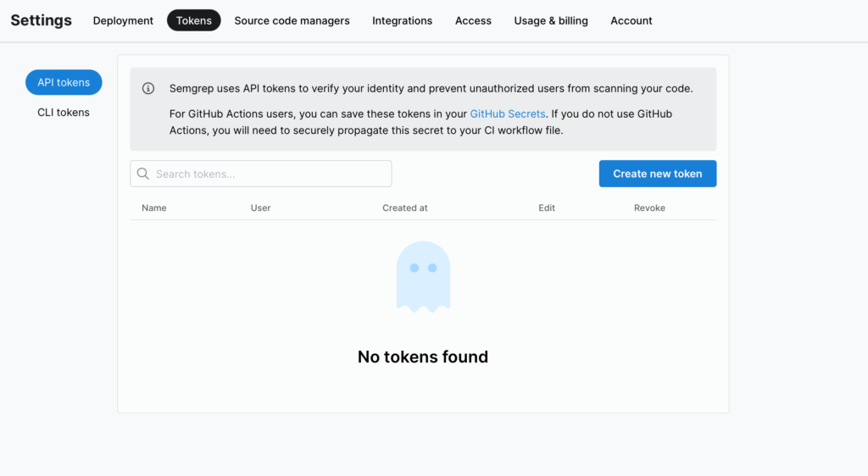Image resolution: width=868 pixels, height=476 pixels.
Task: Switch to the Access tab
Action: (473, 20)
